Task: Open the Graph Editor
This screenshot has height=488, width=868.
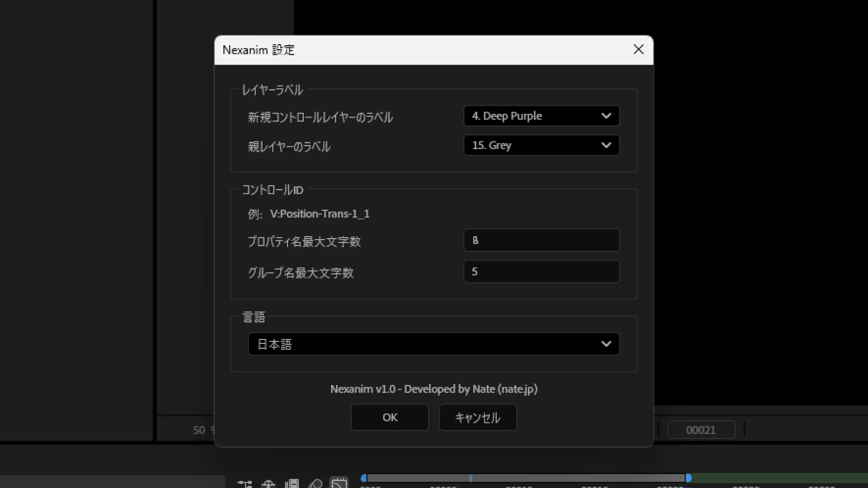Action: pos(339,483)
